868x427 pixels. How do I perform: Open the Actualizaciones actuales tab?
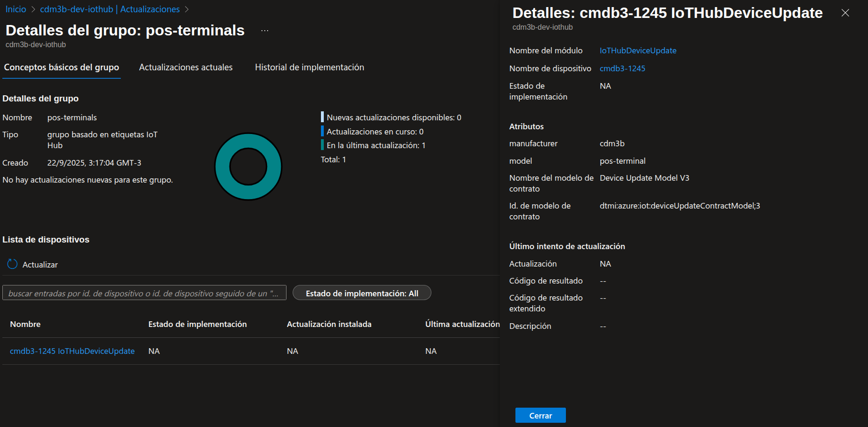coord(186,67)
